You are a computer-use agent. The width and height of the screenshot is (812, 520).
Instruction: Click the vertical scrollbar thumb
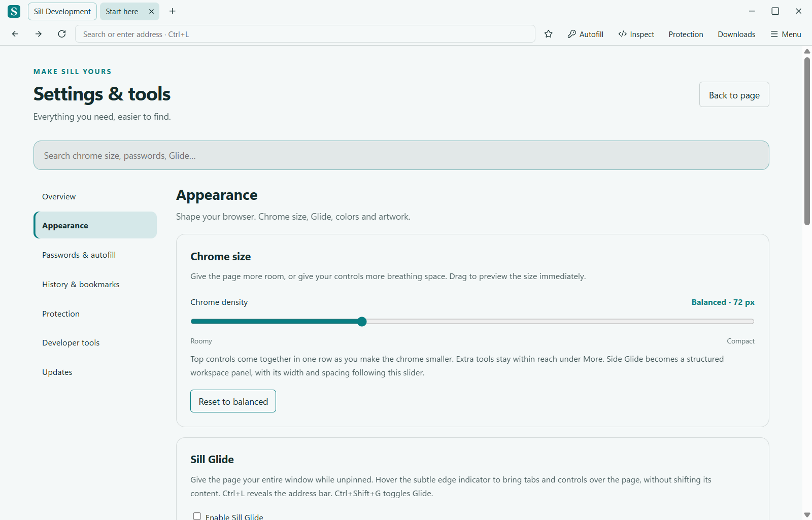807,141
